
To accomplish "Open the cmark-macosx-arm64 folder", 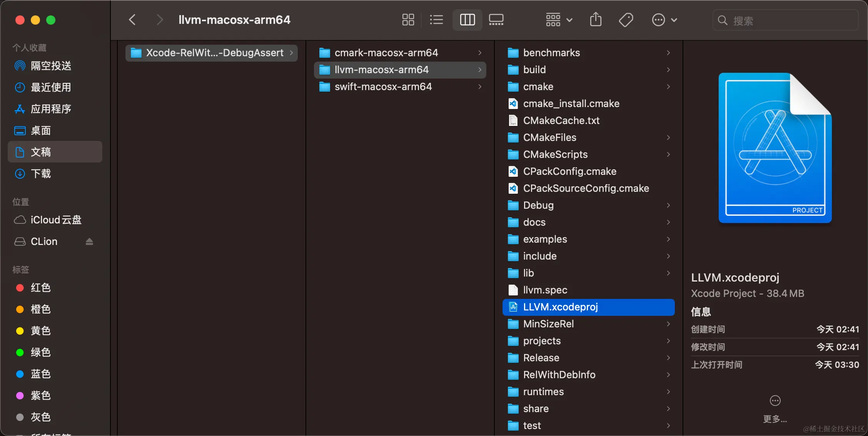I will pyautogui.click(x=400, y=53).
